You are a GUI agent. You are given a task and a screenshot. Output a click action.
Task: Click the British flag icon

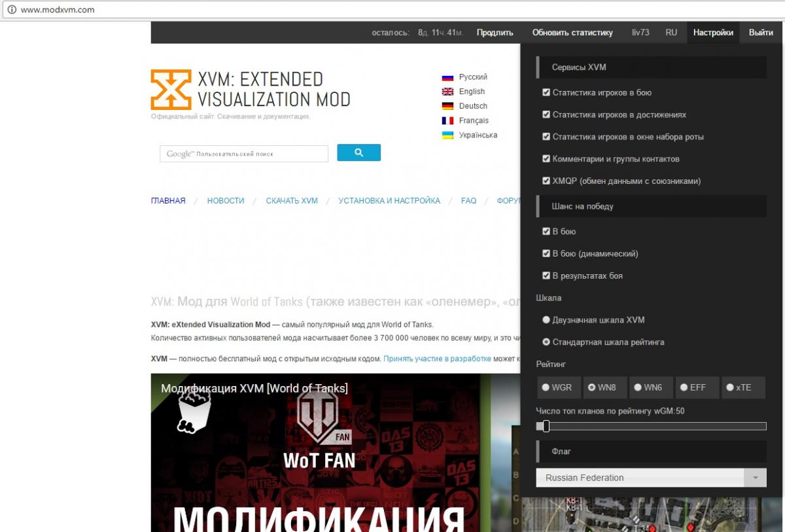point(448,92)
